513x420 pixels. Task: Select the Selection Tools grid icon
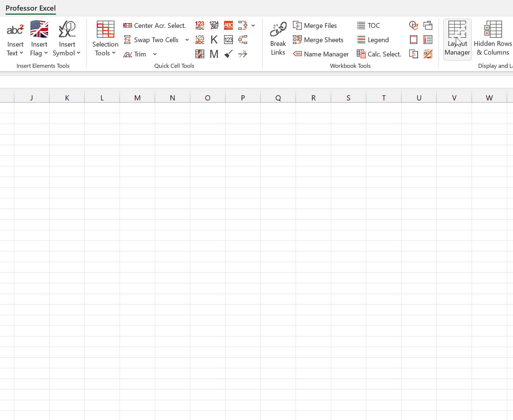[105, 29]
